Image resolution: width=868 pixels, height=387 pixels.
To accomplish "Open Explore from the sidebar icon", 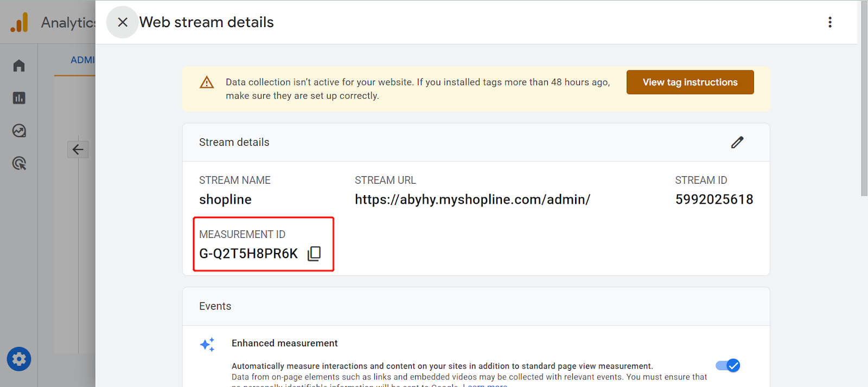I will tap(19, 131).
